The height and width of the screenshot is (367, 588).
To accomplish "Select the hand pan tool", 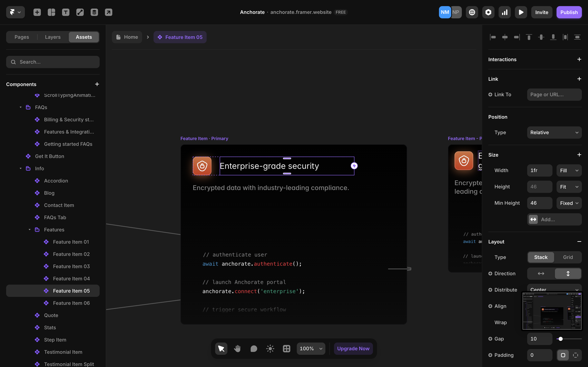I will (237, 349).
